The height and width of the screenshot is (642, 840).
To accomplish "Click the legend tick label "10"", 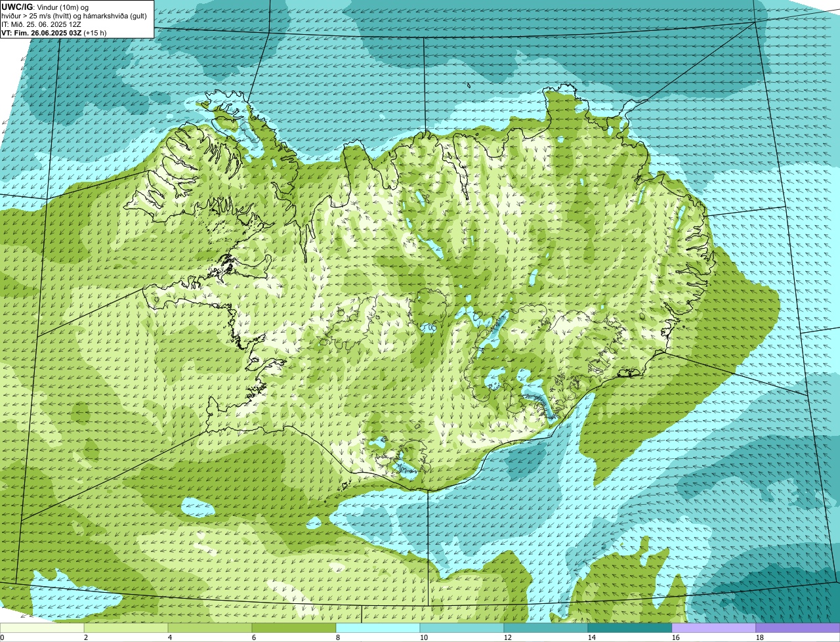I will tap(424, 637).
